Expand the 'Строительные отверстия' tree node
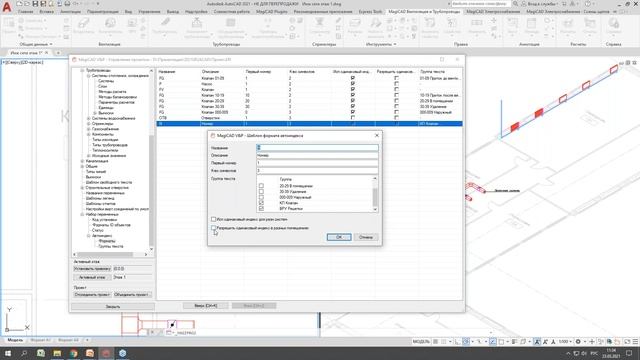Image resolution: width=640 pixels, height=360 pixels. (82, 188)
